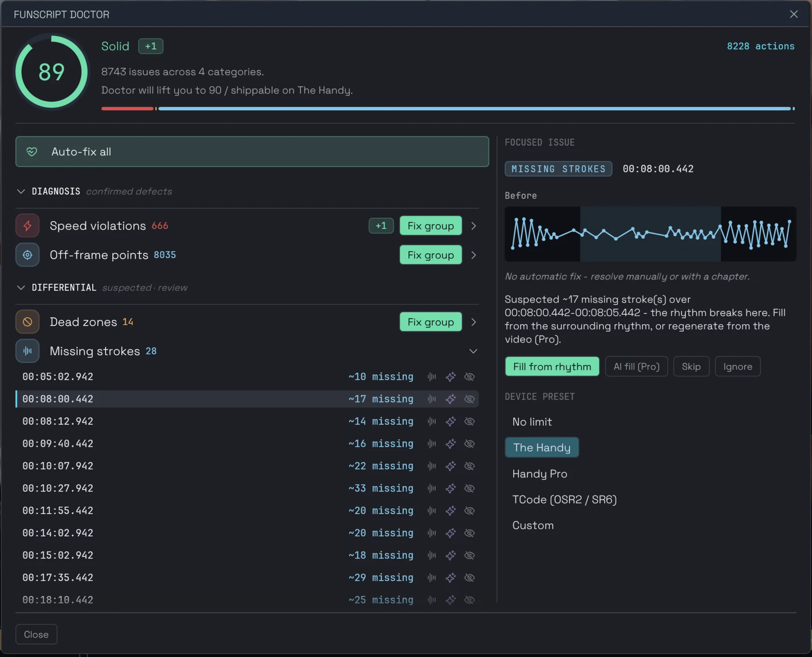Viewport: 812px width, 657px height.
Task: Click AI sparkle icon for 00:11:55.442
Action: tap(450, 511)
